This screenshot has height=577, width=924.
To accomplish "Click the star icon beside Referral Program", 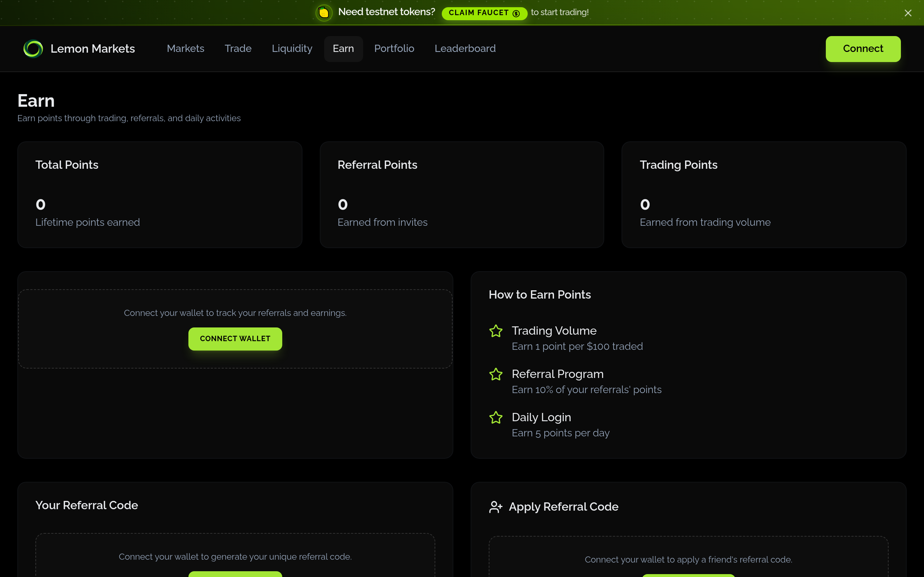I will tap(496, 374).
